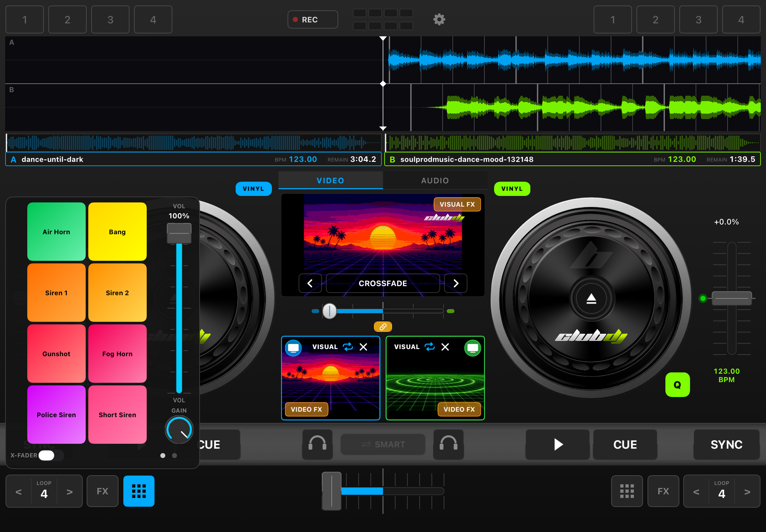Select next video transition with right chevron
Screen dimensions: 766x532
click(x=455, y=283)
